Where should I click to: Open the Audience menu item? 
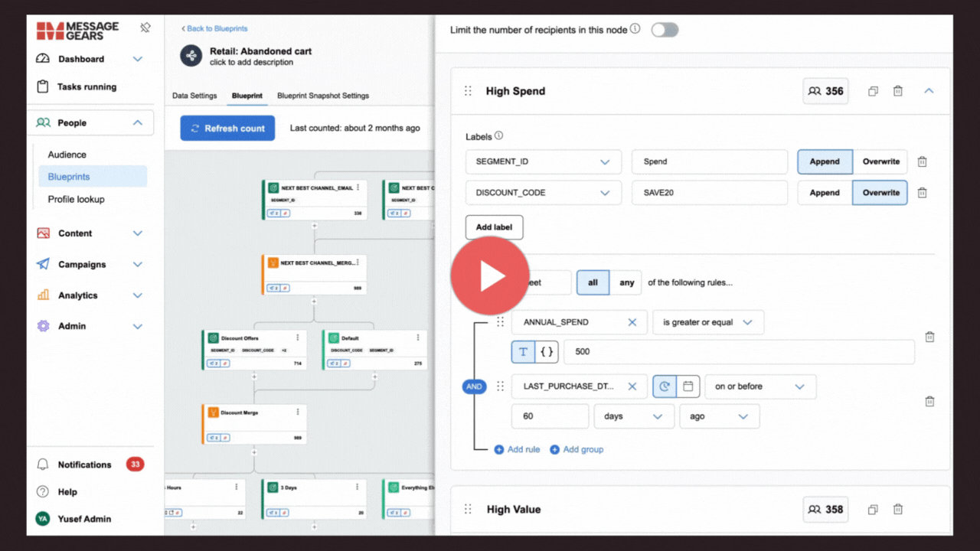67,155
